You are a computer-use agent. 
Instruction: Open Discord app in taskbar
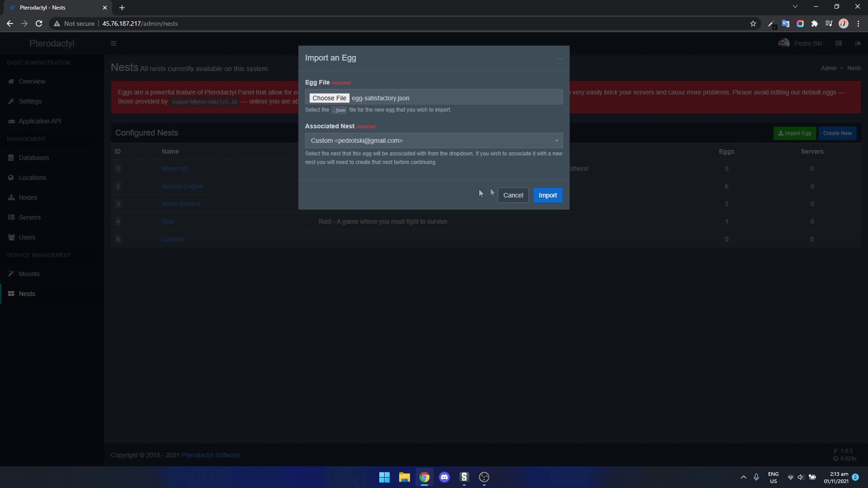point(444,477)
